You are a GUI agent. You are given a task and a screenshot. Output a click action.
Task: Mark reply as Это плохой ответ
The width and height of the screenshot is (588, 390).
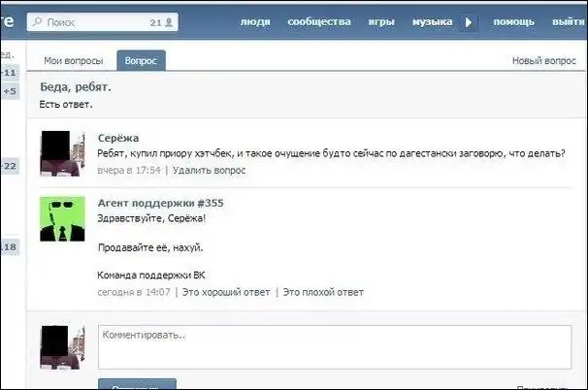pyautogui.click(x=323, y=291)
